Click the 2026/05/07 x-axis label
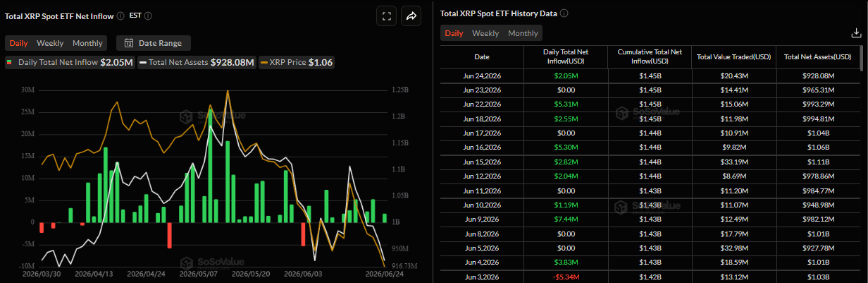The image size is (868, 283). [x=198, y=273]
